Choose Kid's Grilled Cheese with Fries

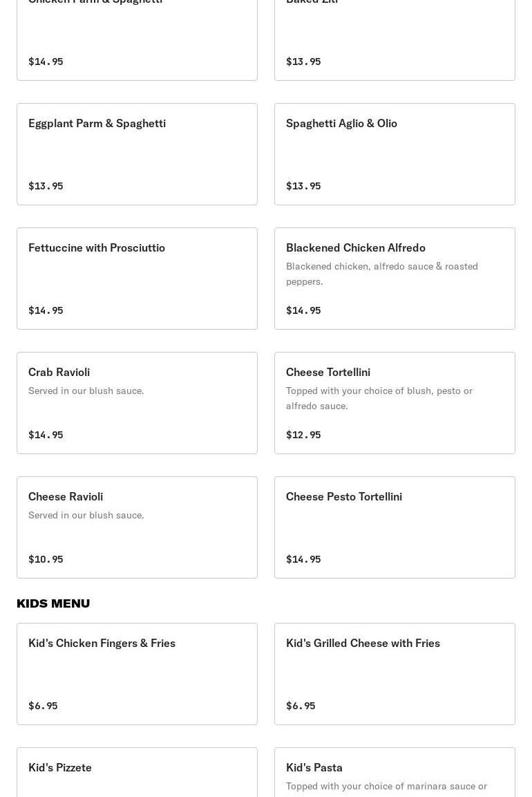pos(395,674)
